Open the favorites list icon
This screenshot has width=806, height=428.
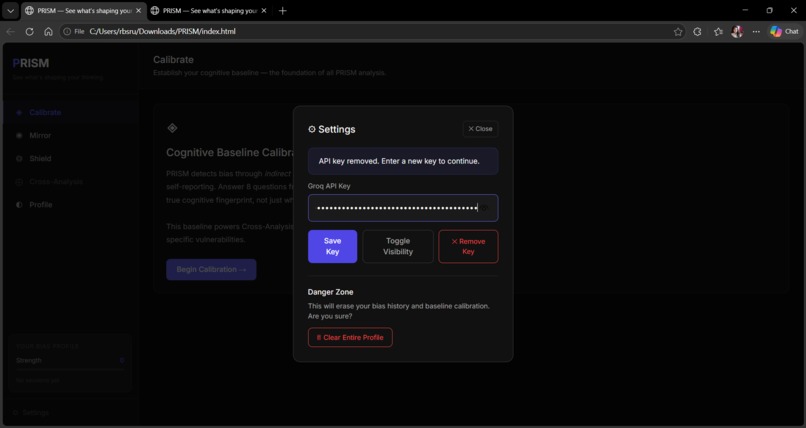click(x=718, y=32)
